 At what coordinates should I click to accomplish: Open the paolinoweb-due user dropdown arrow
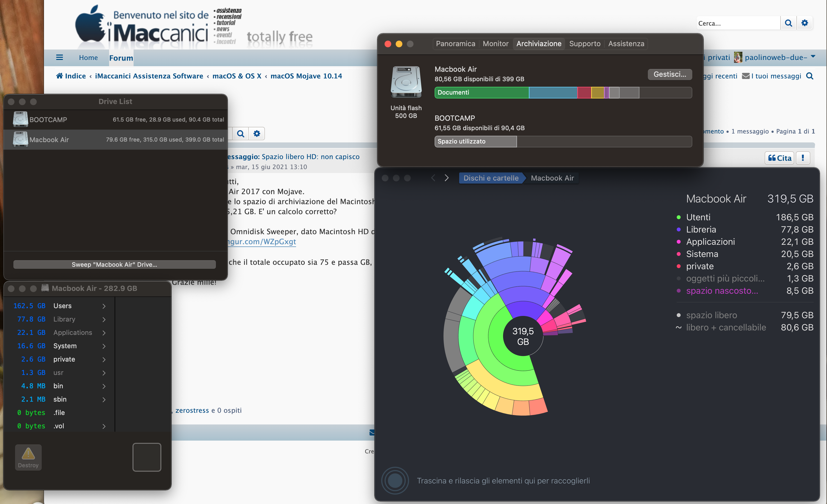(813, 56)
